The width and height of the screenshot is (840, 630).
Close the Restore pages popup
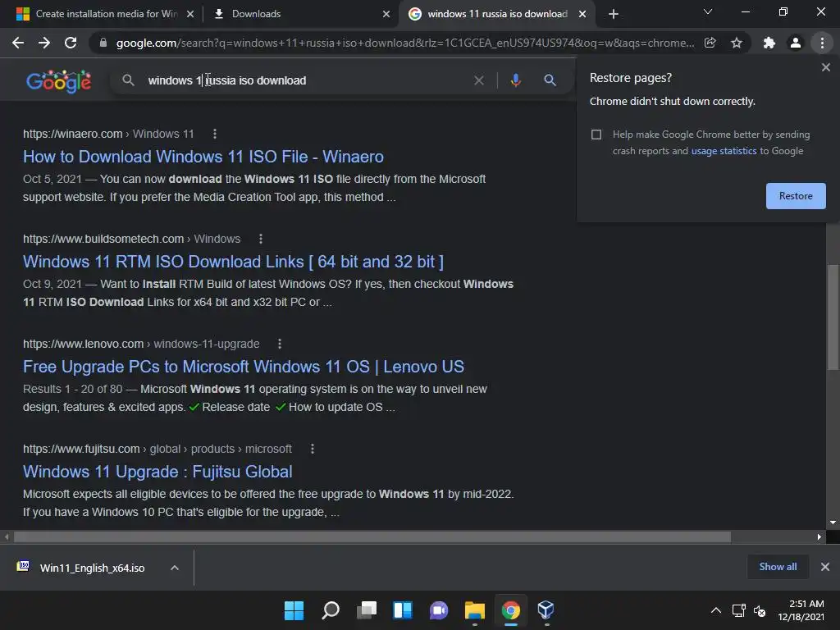tap(825, 67)
